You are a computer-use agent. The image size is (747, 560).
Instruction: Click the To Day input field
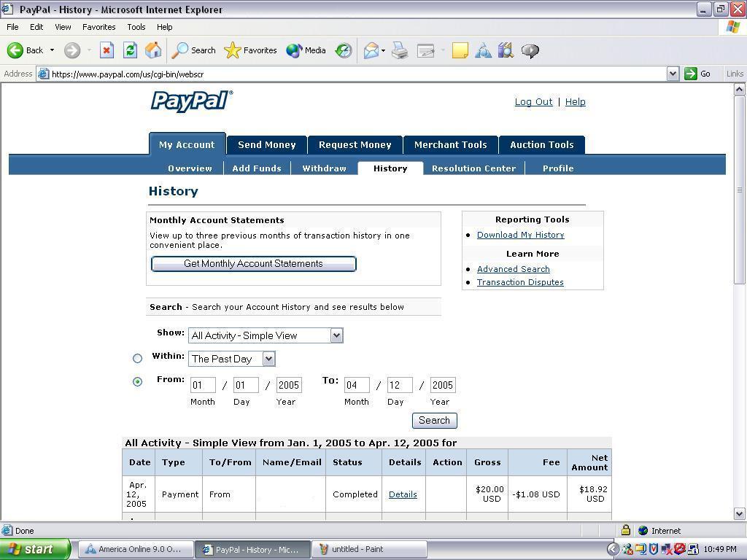click(400, 385)
